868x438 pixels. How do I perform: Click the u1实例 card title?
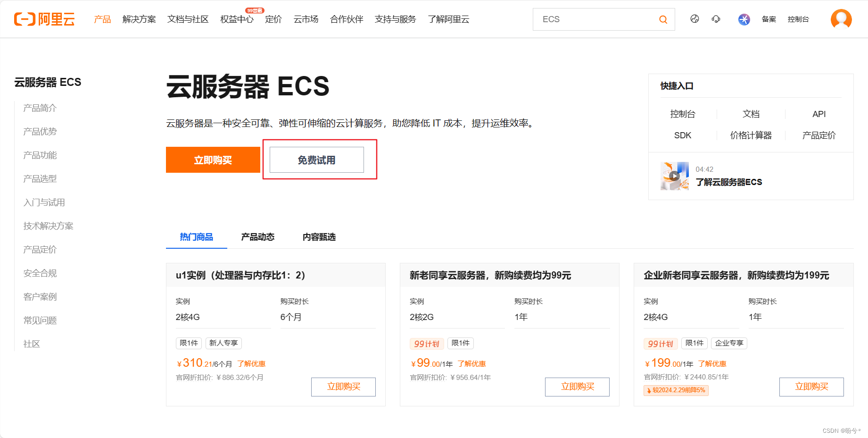240,275
